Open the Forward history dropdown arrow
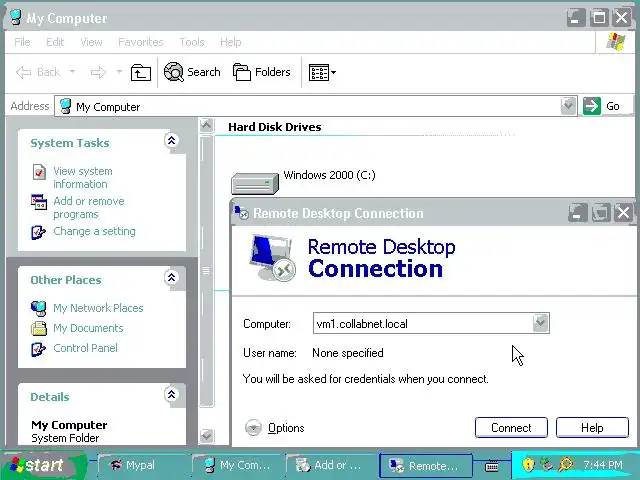 119,71
